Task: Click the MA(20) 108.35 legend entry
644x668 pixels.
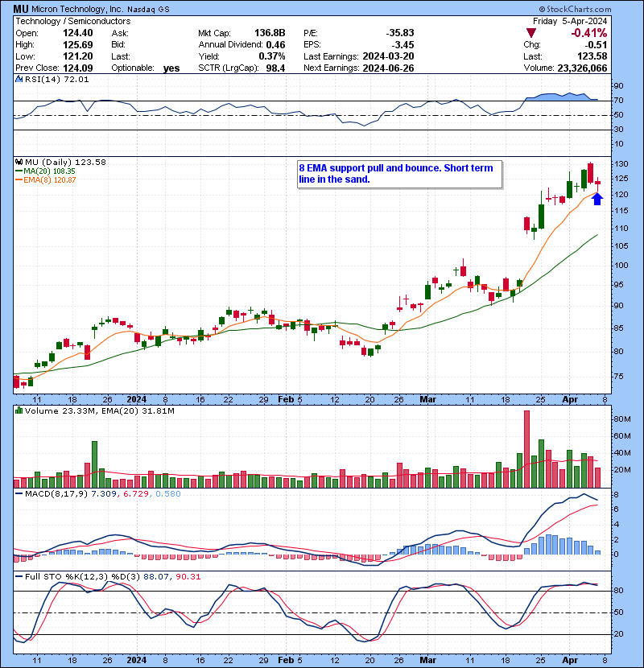Action: click(x=45, y=171)
